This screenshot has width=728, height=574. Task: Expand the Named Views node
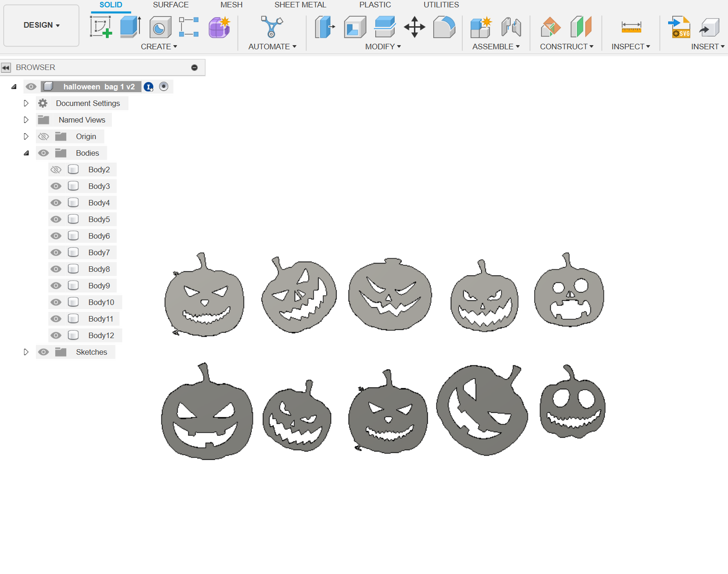pos(26,120)
